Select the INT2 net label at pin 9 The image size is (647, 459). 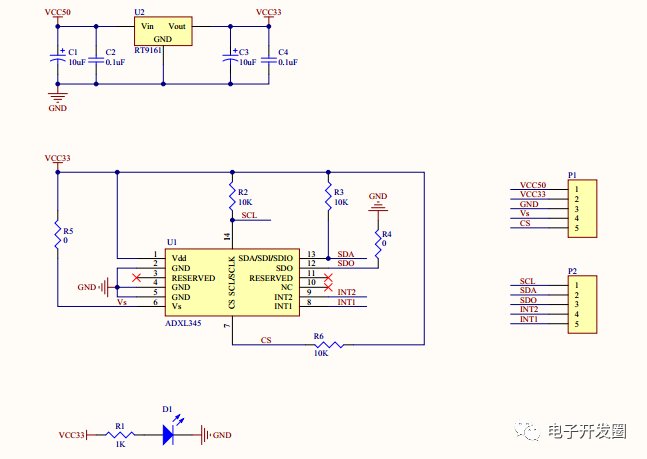347,292
